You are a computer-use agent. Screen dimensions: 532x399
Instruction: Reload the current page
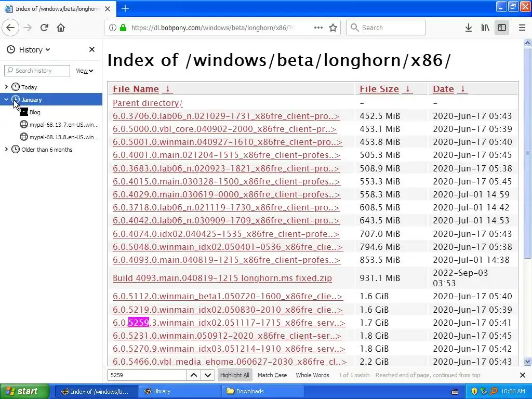[44, 28]
